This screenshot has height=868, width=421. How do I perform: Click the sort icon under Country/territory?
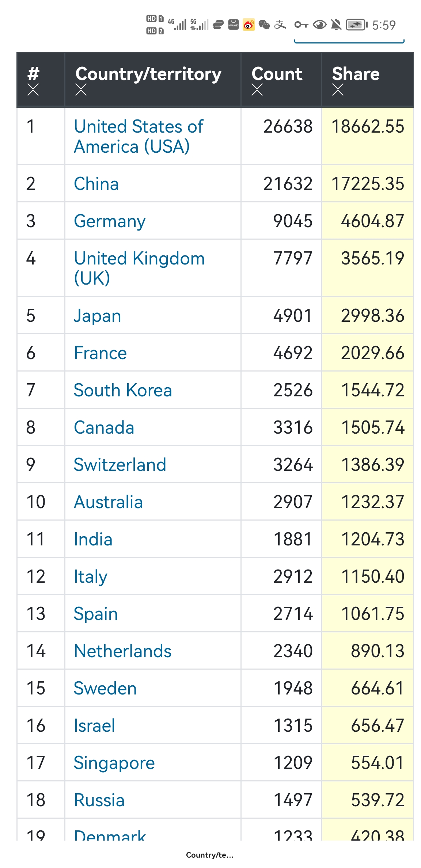pyautogui.click(x=81, y=90)
